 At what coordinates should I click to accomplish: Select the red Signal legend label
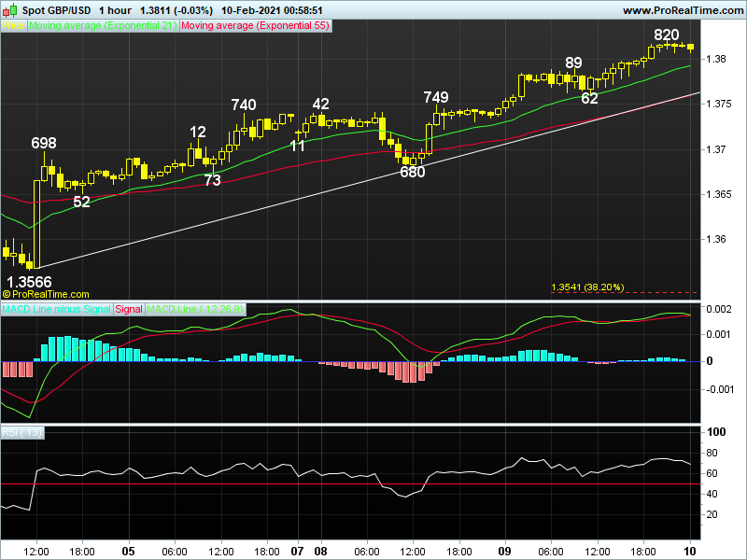point(130,308)
